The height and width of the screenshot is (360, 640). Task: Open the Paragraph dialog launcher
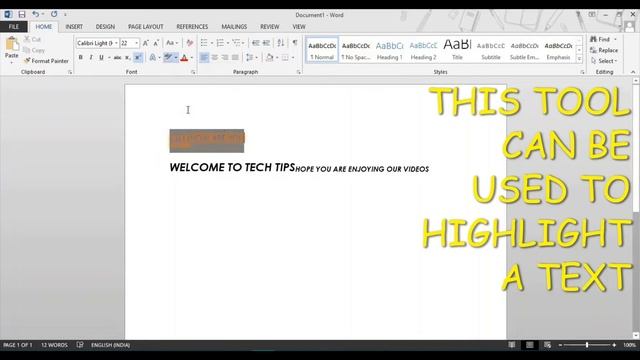click(x=299, y=72)
